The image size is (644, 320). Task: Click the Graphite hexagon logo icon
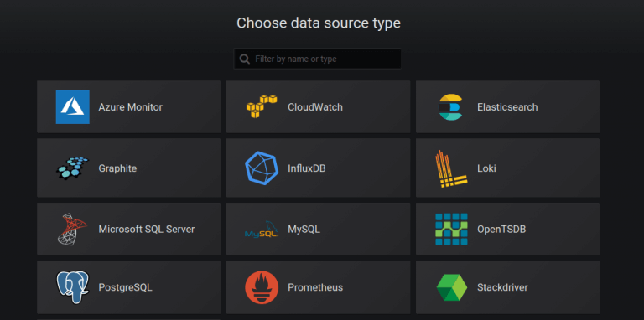pyautogui.click(x=73, y=168)
